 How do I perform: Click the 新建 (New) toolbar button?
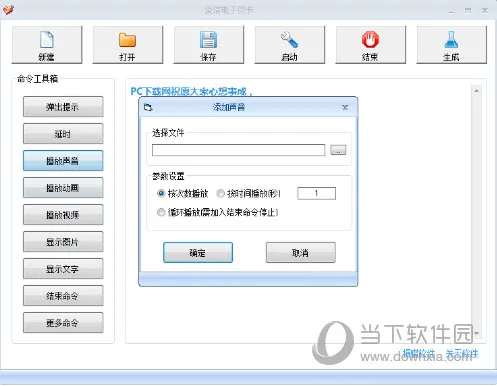click(47, 45)
